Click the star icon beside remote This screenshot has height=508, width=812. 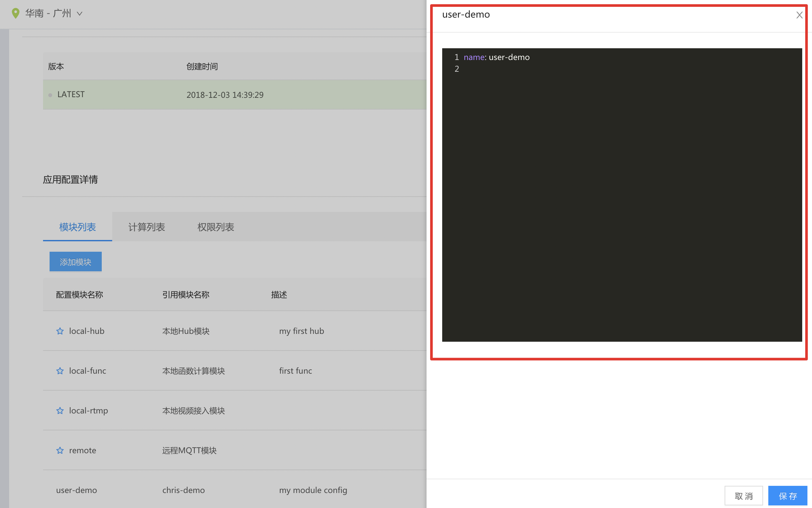[x=60, y=450]
